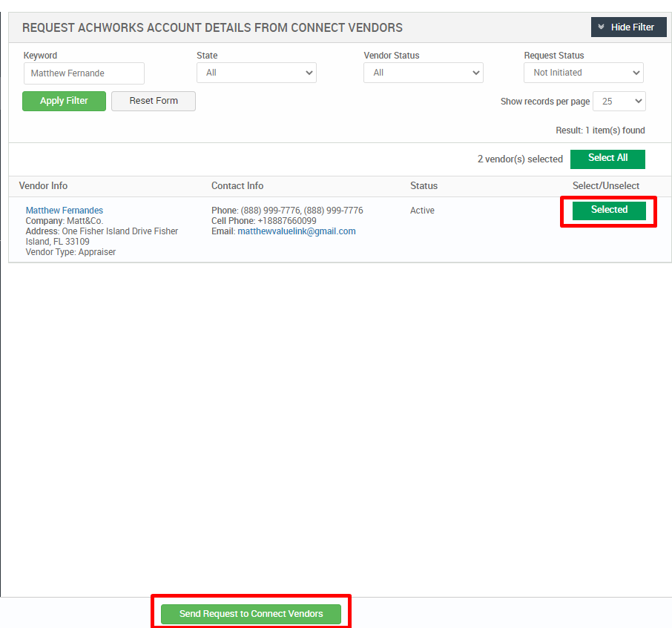Toggle the vendor's Selected button to unselect
This screenshot has width=672, height=628.
coord(608,210)
